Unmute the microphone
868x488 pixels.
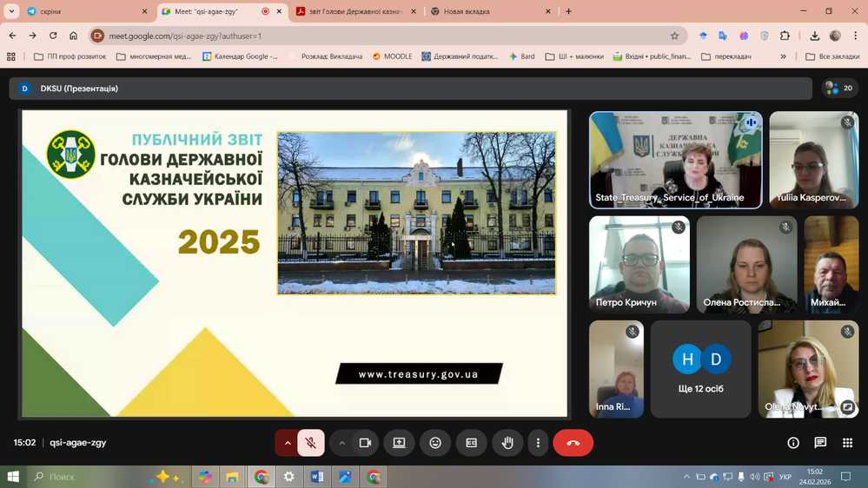tap(310, 443)
